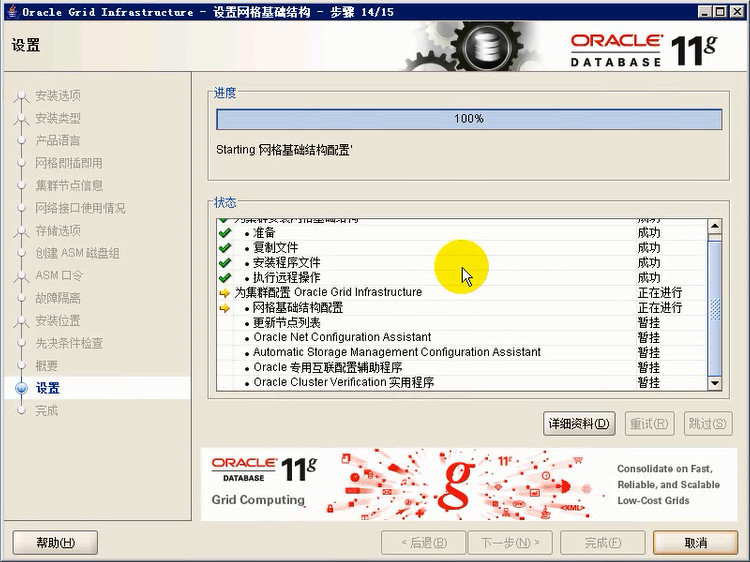Click the status list scrollbar thumb
The width and height of the screenshot is (750, 562).
[715, 309]
